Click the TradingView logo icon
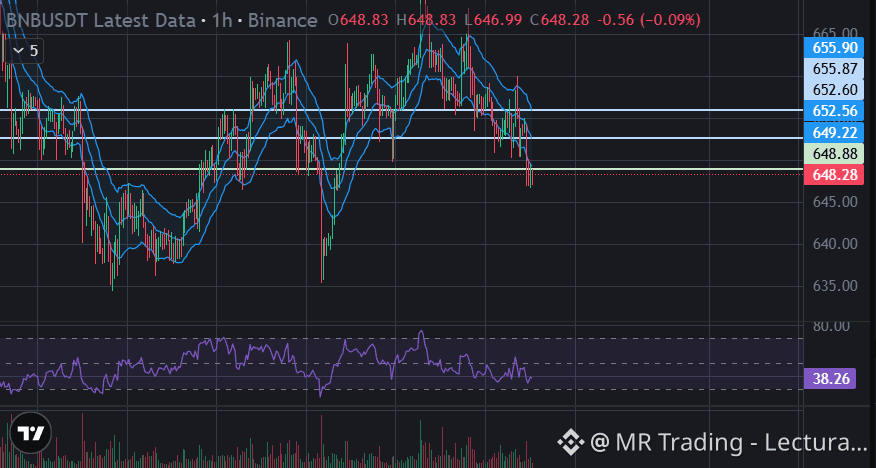876x468 pixels. pos(31,433)
